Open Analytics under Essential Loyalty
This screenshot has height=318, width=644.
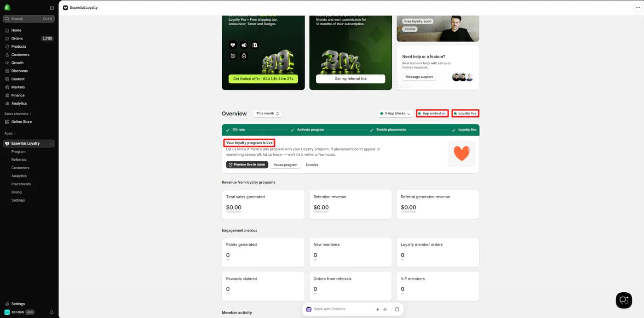point(19,176)
